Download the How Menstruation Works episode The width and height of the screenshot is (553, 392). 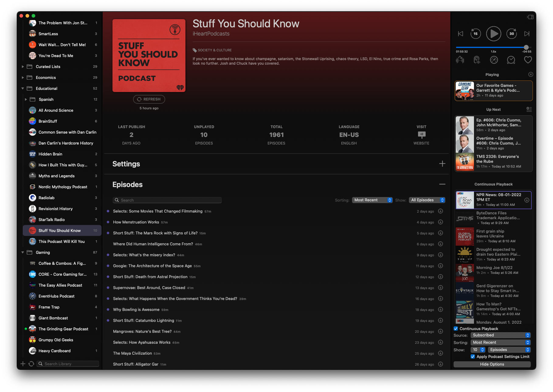click(x=441, y=222)
